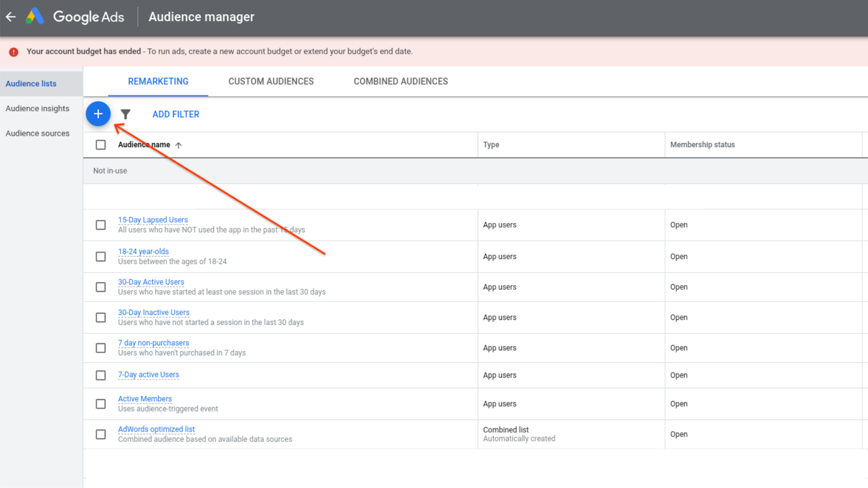Click the red budget alert icon
The image size is (868, 488).
point(14,52)
